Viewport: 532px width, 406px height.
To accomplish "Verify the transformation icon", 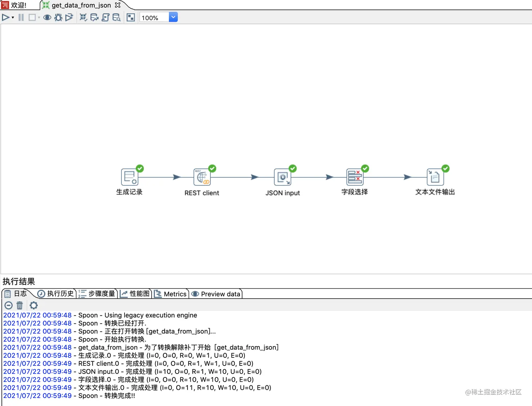I will click(x=83, y=17).
